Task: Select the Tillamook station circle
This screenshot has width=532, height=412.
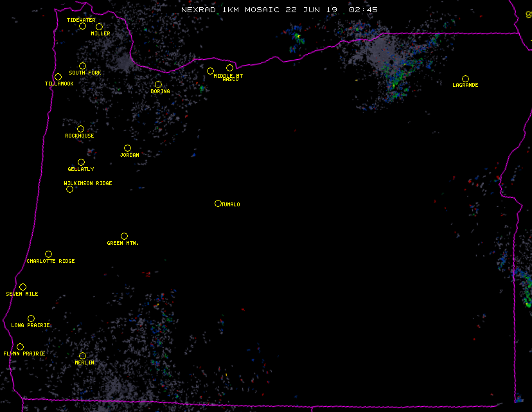Action: click(58, 77)
